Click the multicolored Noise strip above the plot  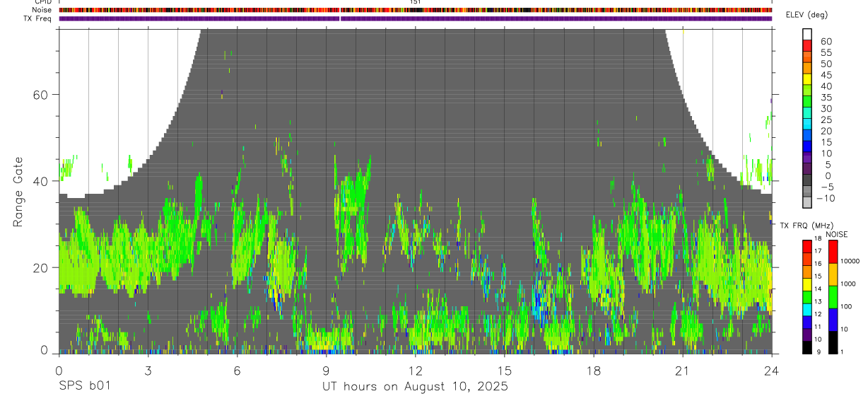[416, 10]
